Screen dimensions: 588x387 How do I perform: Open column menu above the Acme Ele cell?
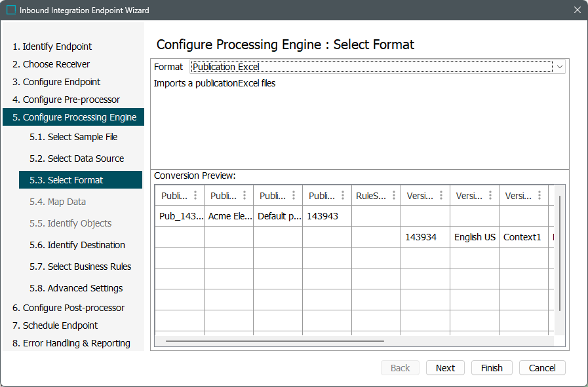(245, 196)
